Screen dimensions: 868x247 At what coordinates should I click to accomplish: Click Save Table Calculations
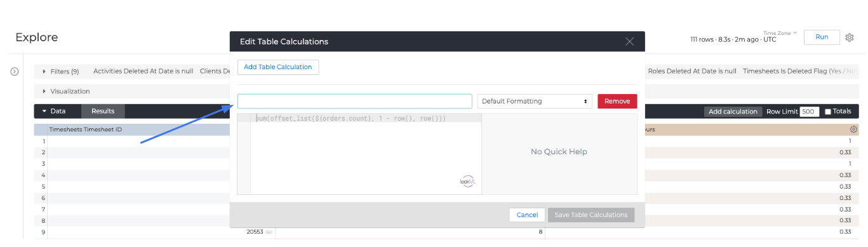pyautogui.click(x=591, y=215)
